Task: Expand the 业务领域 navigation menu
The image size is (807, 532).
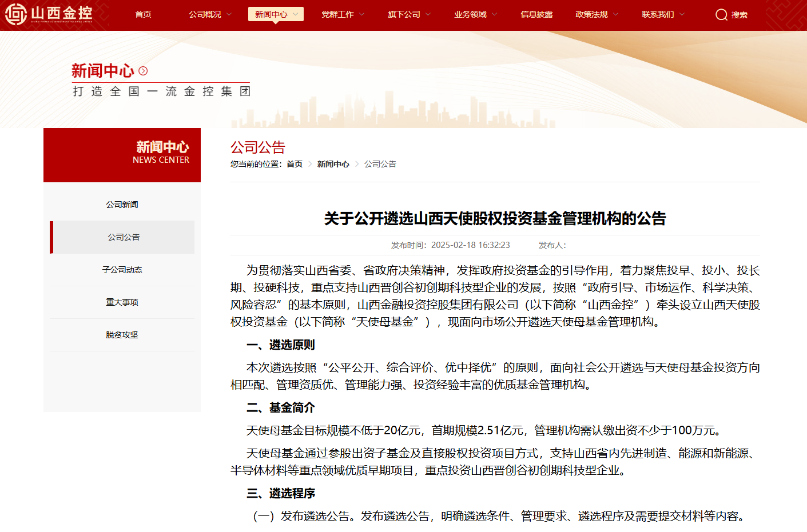Action: click(x=475, y=14)
